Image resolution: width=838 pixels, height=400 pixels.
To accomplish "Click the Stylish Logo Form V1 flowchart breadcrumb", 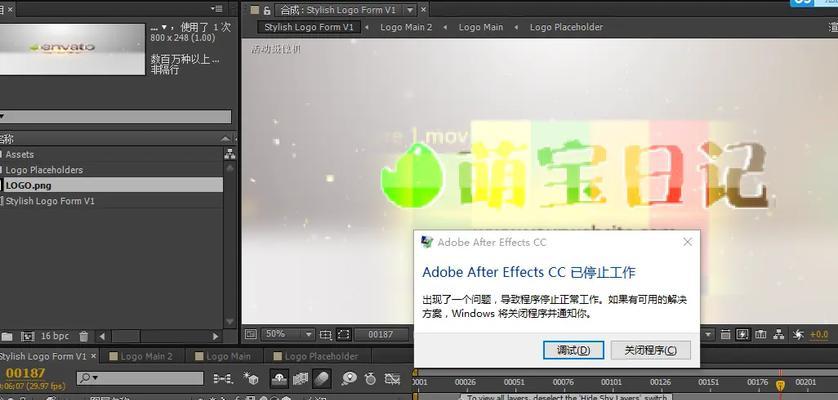I will [309, 27].
